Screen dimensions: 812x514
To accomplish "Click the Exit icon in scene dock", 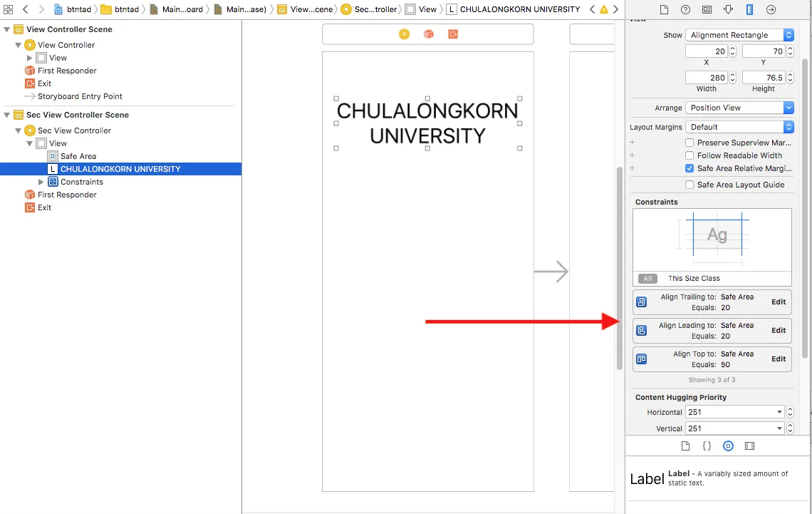I will [x=453, y=34].
